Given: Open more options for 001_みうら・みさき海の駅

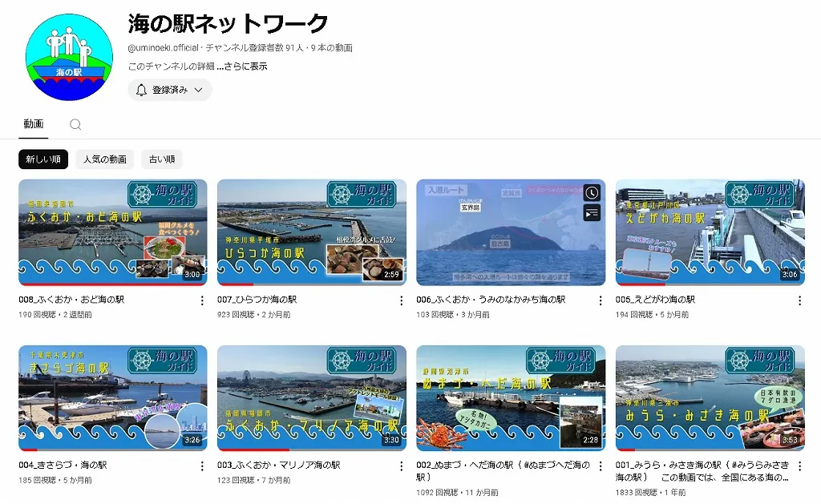Looking at the screenshot, I should [x=799, y=466].
